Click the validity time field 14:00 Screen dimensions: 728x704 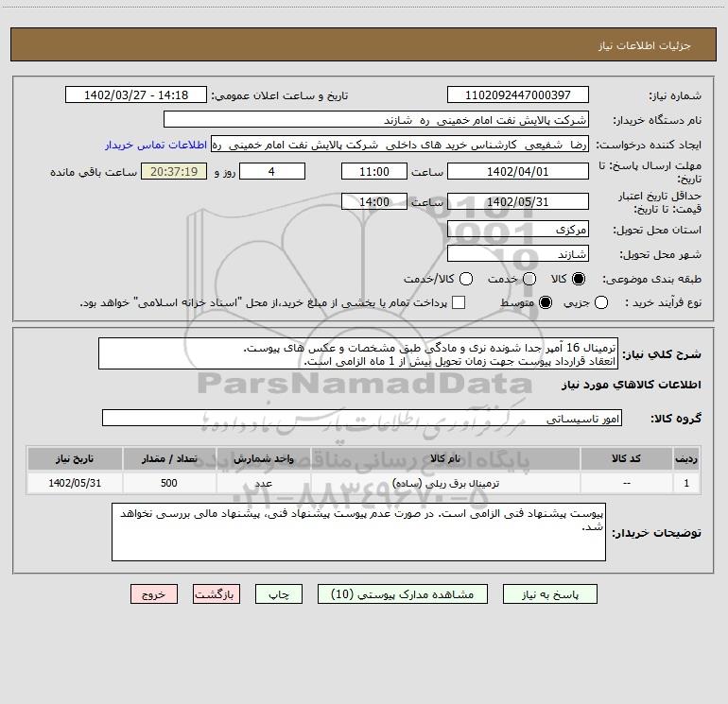click(374, 201)
